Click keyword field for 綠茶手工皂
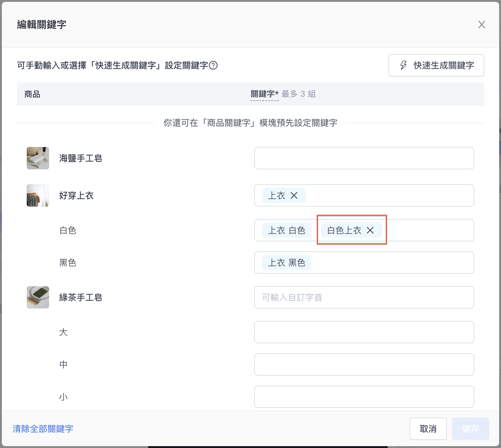The height and width of the screenshot is (448, 501). tap(364, 297)
